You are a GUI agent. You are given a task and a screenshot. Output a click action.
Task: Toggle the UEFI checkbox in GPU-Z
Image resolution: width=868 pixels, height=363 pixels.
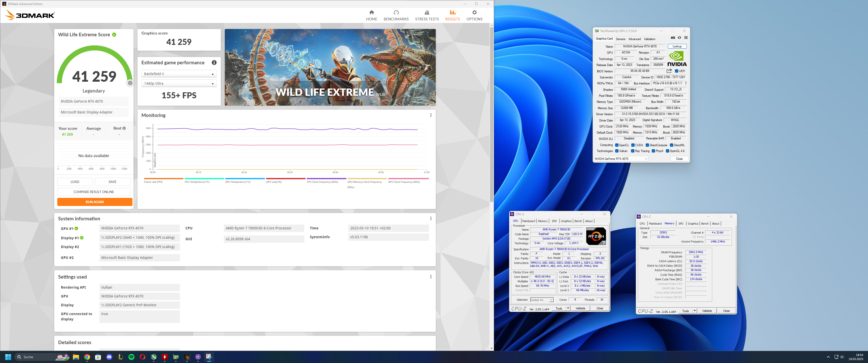[676, 71]
